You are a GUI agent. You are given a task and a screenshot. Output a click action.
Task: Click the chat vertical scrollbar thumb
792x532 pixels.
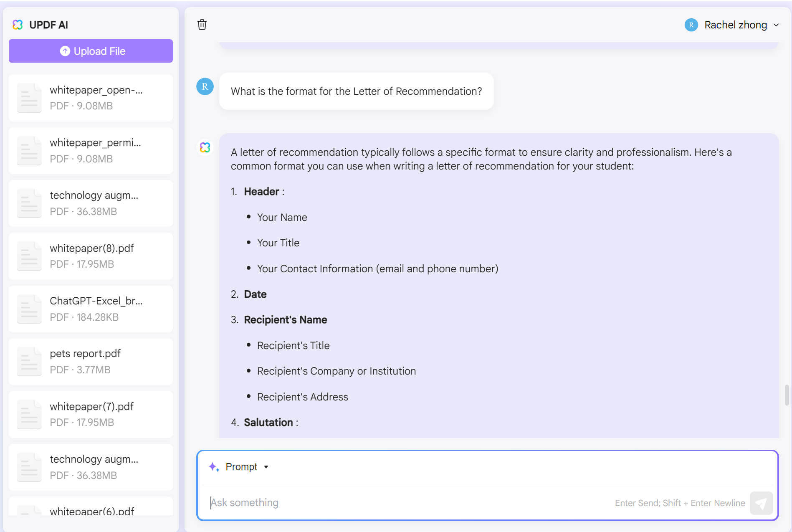[787, 395]
